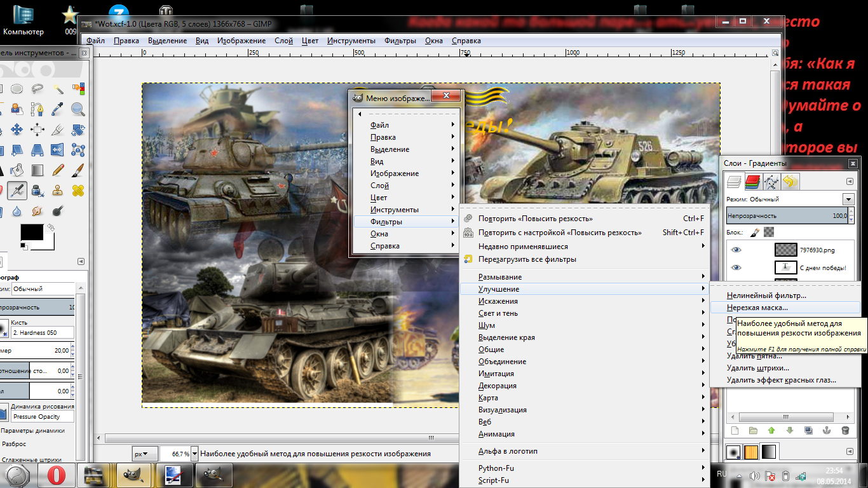Open the zoom percentage dropdown 66,7 %
This screenshot has width=868, height=488.
(194, 454)
